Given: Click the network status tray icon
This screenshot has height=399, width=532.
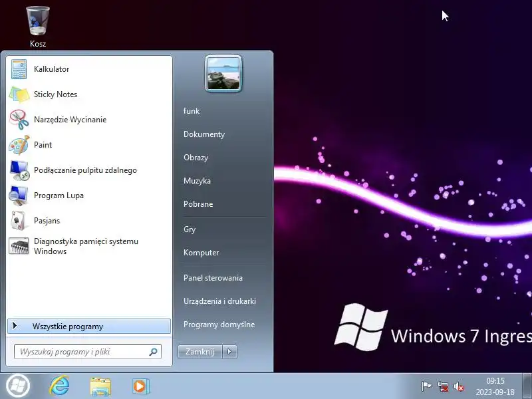Looking at the screenshot, I should pos(443,386).
